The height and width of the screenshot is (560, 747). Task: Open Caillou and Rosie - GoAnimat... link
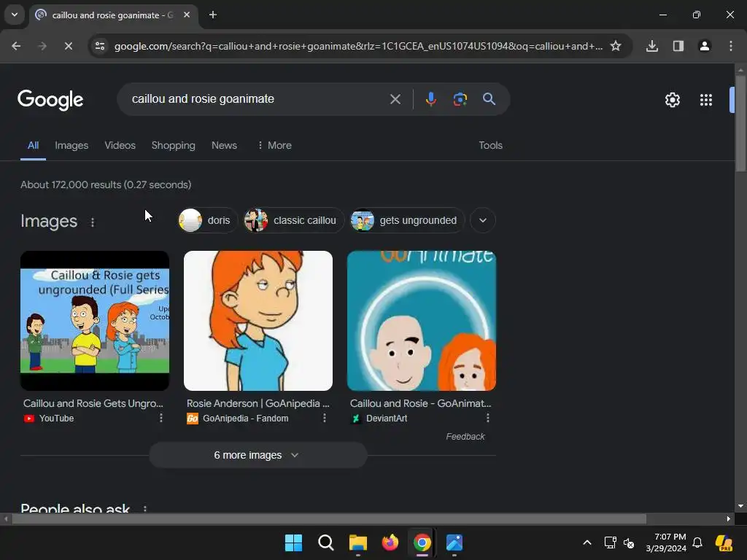[x=421, y=403]
